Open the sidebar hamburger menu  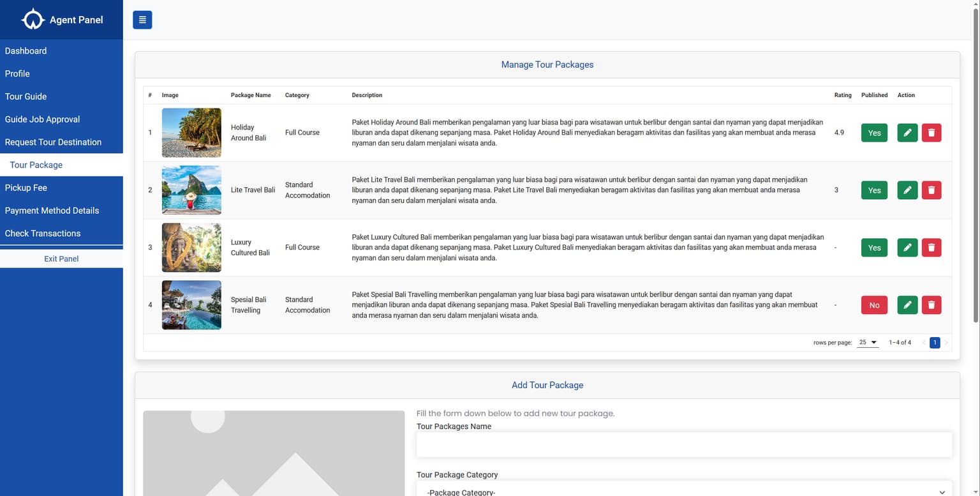coord(142,20)
